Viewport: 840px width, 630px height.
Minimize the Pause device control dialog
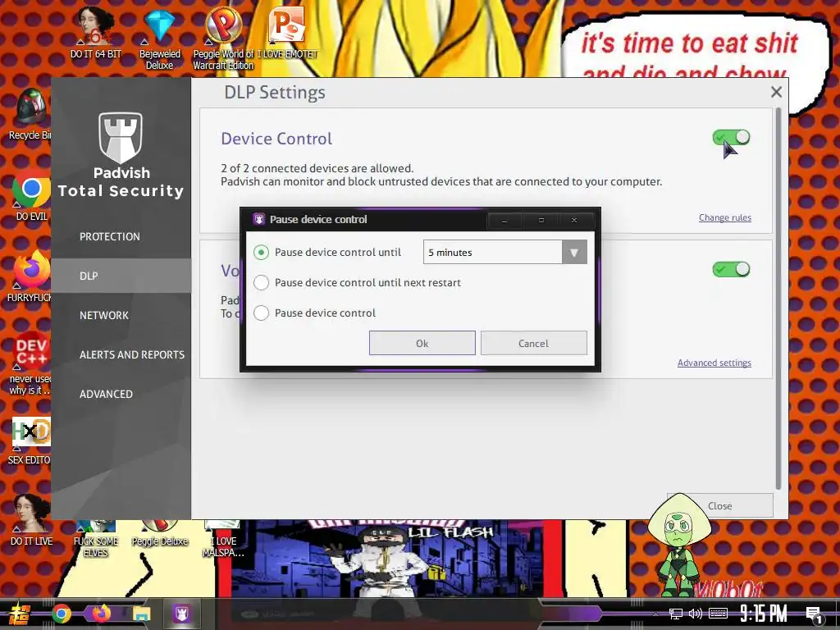pyautogui.click(x=504, y=220)
